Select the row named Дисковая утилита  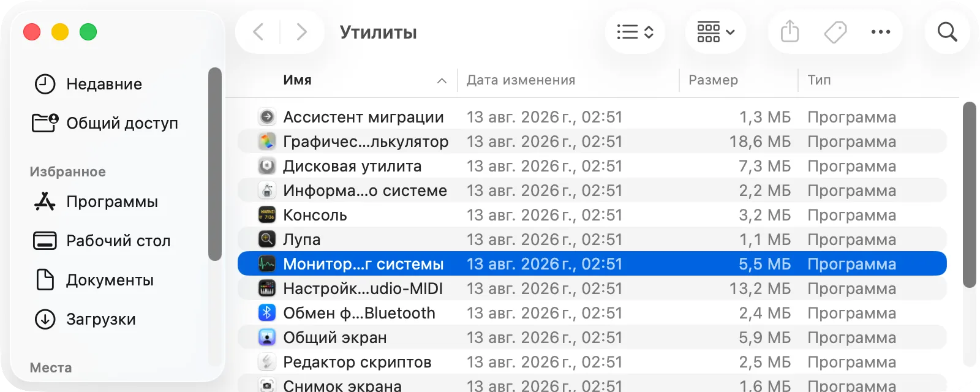click(592, 165)
